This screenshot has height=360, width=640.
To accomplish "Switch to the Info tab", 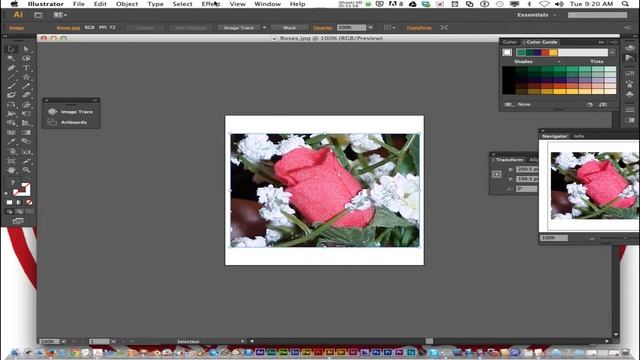I will pos(579,136).
